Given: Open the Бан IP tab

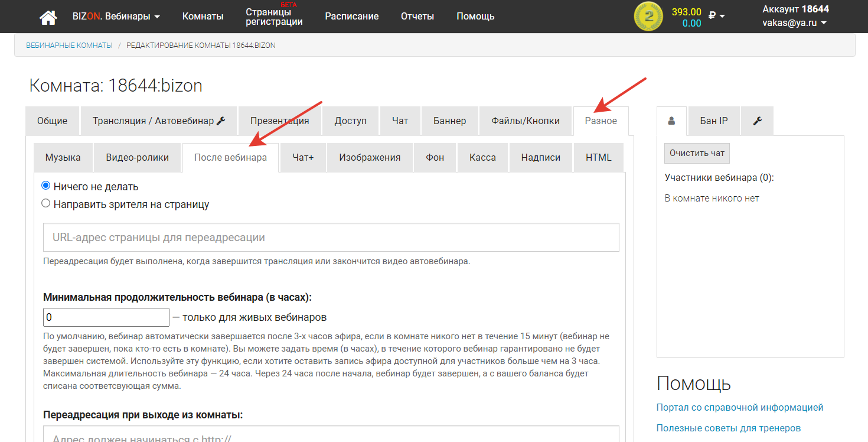Looking at the screenshot, I should coord(714,121).
